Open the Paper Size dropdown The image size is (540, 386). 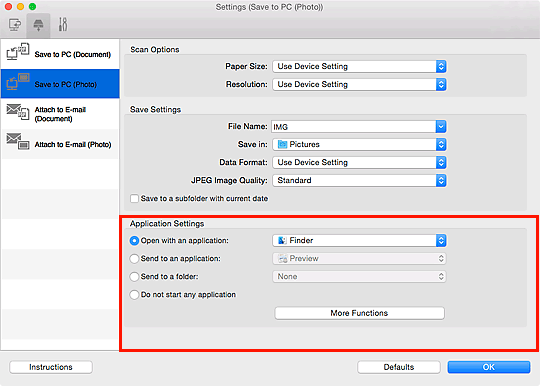click(359, 66)
